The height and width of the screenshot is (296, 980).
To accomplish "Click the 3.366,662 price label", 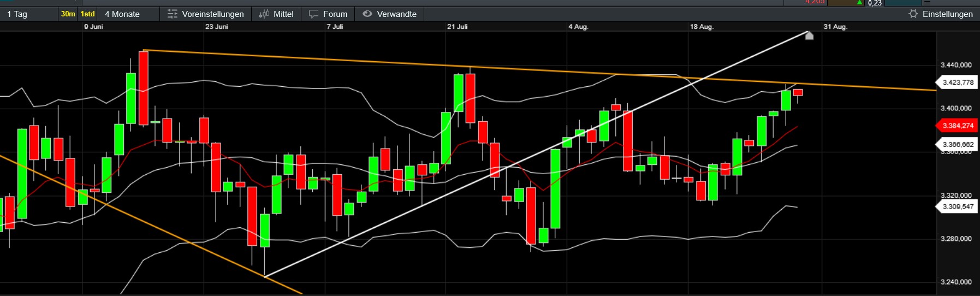I will pyautogui.click(x=958, y=145).
